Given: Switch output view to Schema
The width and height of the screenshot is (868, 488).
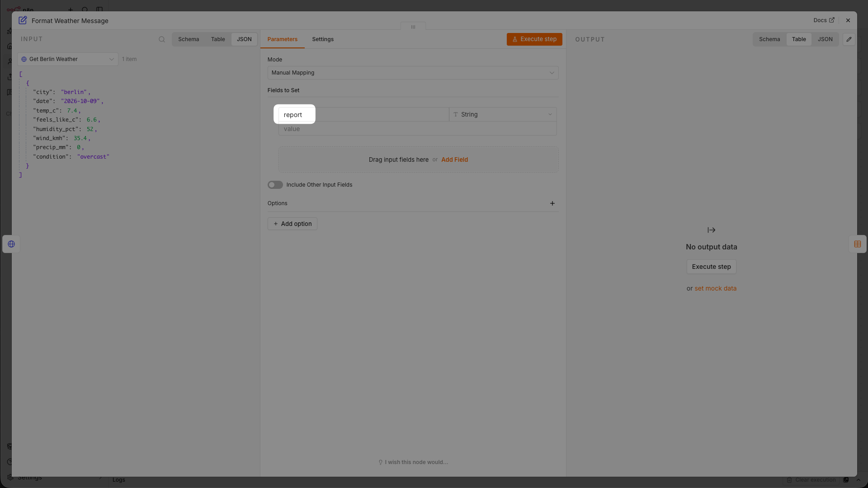Looking at the screenshot, I should (769, 39).
